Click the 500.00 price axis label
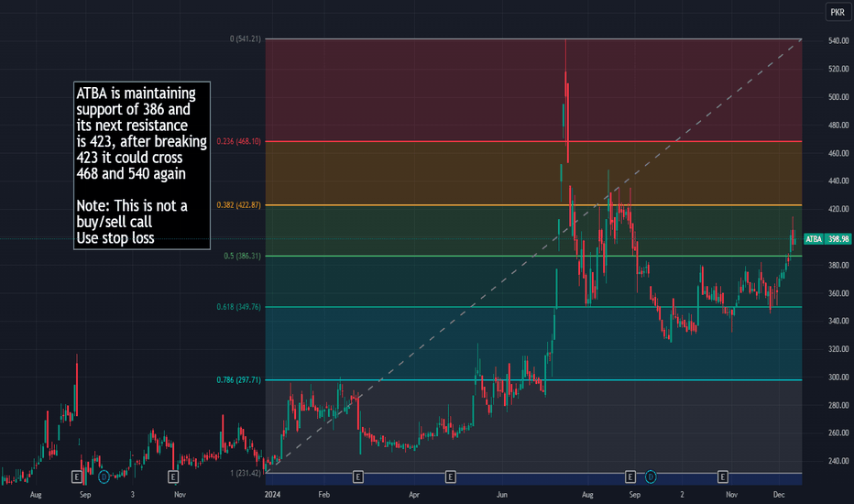This screenshot has height=504, width=854. pos(838,97)
